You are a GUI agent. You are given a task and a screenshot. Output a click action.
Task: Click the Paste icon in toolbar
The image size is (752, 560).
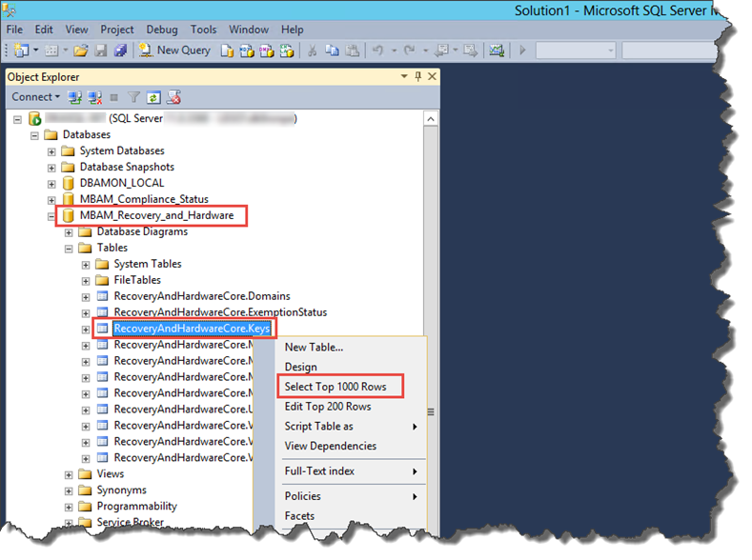353,50
